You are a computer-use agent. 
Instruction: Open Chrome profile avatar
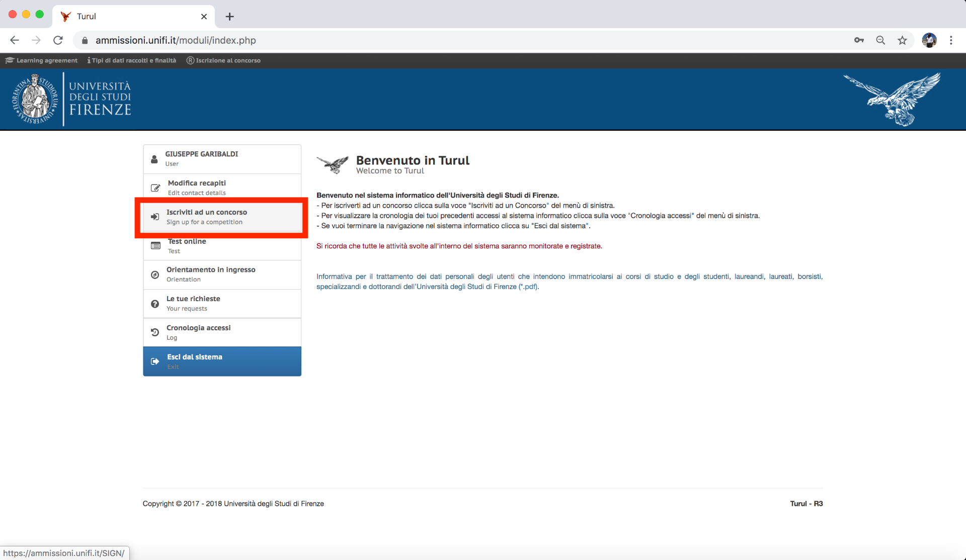point(929,40)
